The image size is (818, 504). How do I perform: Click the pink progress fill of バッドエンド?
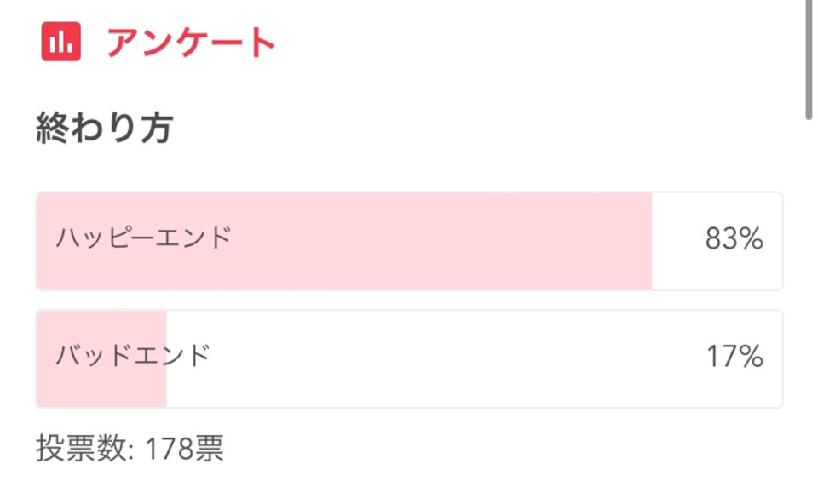[101, 358]
